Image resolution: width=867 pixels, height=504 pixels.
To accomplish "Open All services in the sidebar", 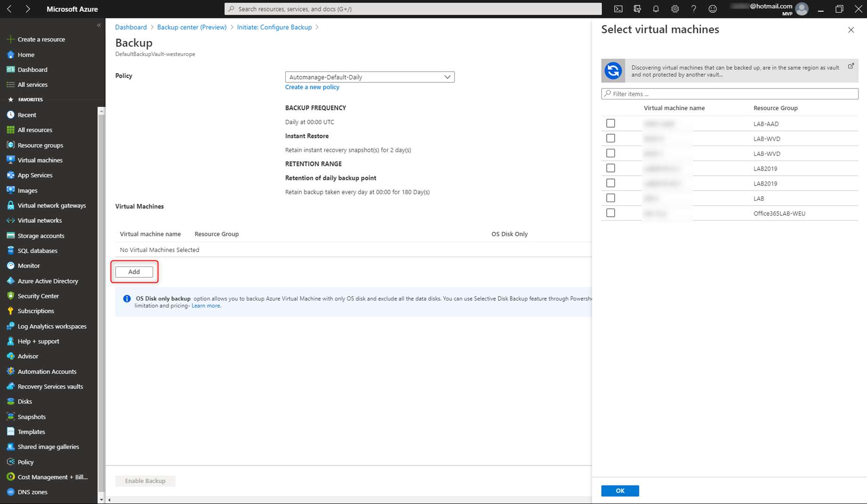I will (x=33, y=85).
